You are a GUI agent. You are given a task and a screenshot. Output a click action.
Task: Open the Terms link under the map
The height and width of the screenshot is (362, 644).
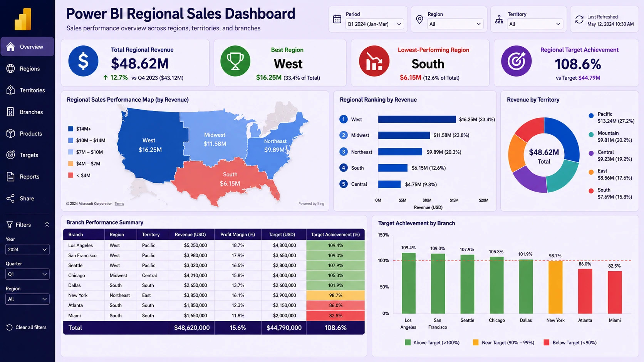pyautogui.click(x=119, y=204)
